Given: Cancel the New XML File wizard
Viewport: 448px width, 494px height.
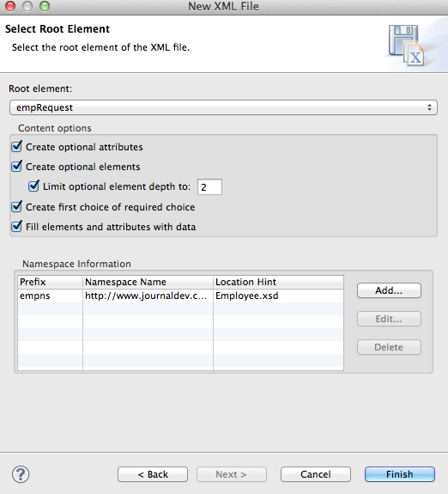Looking at the screenshot, I should point(316,474).
